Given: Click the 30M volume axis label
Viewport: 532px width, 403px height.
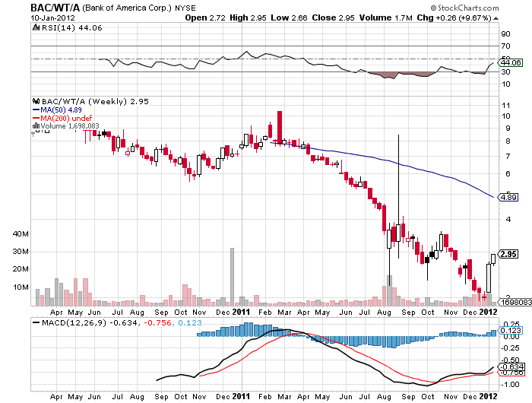Looking at the screenshot, I should pyautogui.click(x=21, y=251).
